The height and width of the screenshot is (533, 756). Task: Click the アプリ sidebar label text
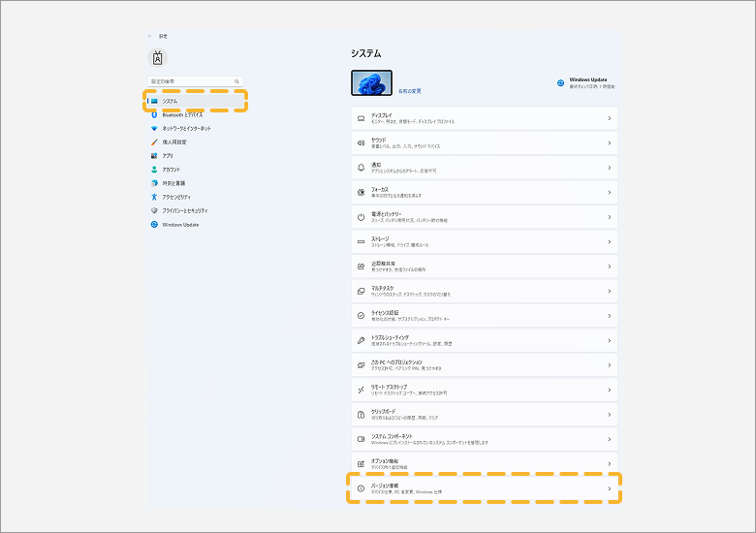pos(168,156)
